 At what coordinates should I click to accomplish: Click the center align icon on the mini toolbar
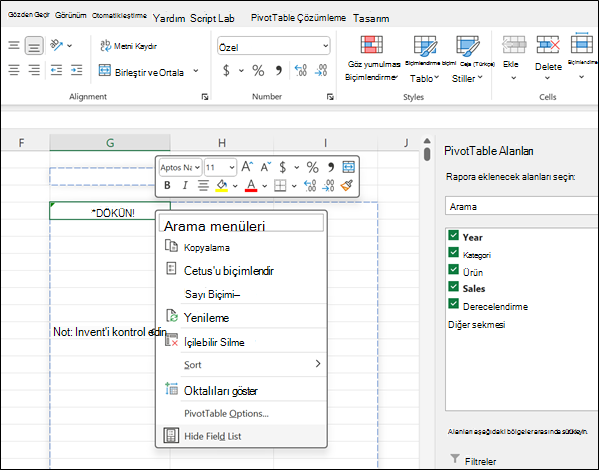(x=203, y=186)
